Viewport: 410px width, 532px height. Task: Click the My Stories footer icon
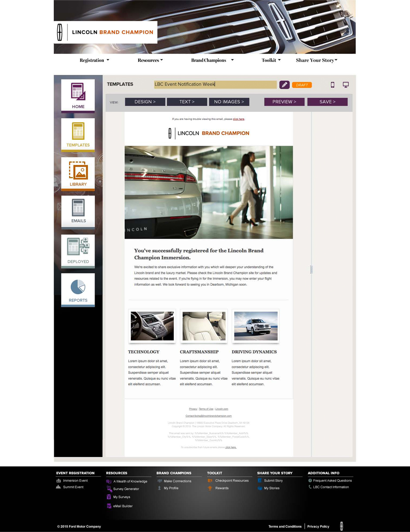(x=260, y=488)
